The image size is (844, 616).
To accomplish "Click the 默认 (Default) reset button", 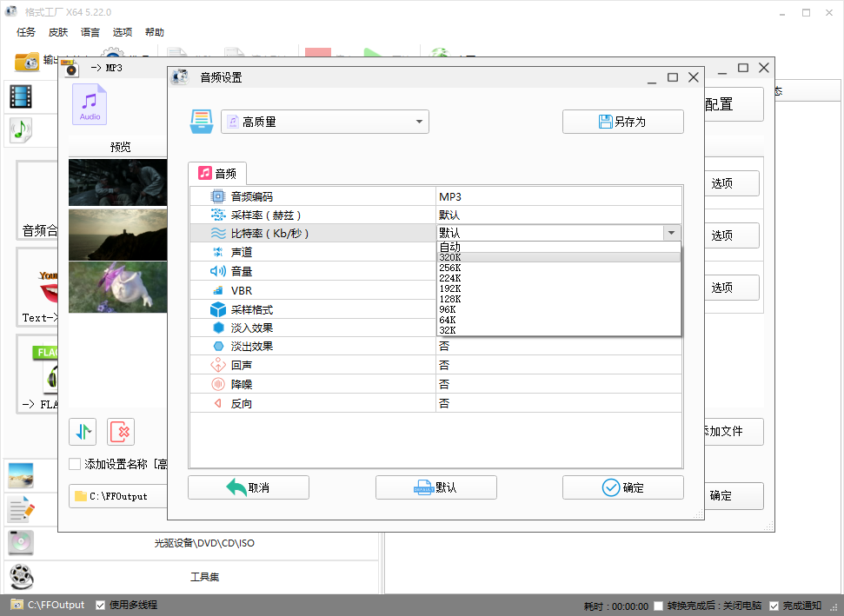I will (x=435, y=487).
